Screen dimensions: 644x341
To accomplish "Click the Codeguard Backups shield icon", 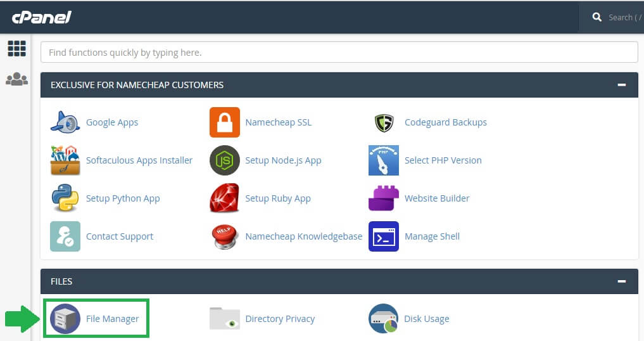I will click(x=384, y=122).
